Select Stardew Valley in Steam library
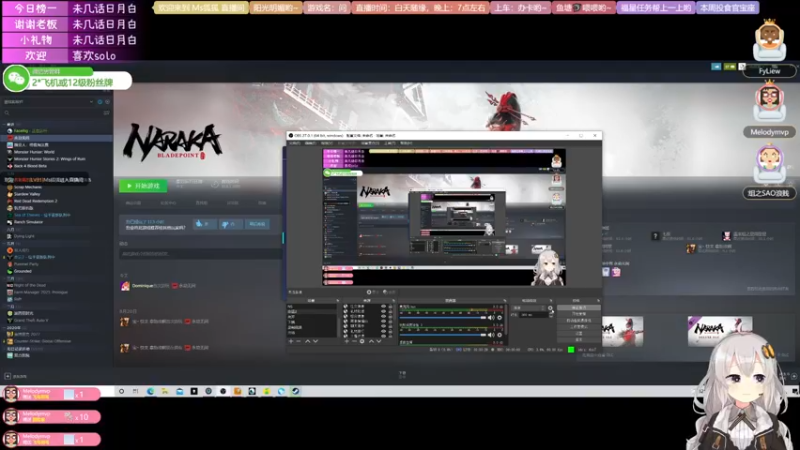Screen dimensions: 800x450 pyautogui.click(x=27, y=194)
